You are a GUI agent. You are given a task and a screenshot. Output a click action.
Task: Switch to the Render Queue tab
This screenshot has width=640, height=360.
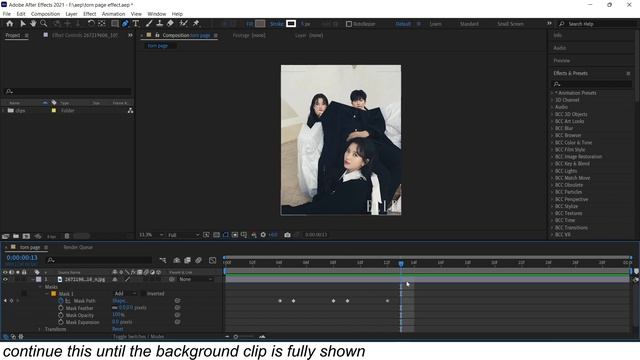(x=78, y=247)
